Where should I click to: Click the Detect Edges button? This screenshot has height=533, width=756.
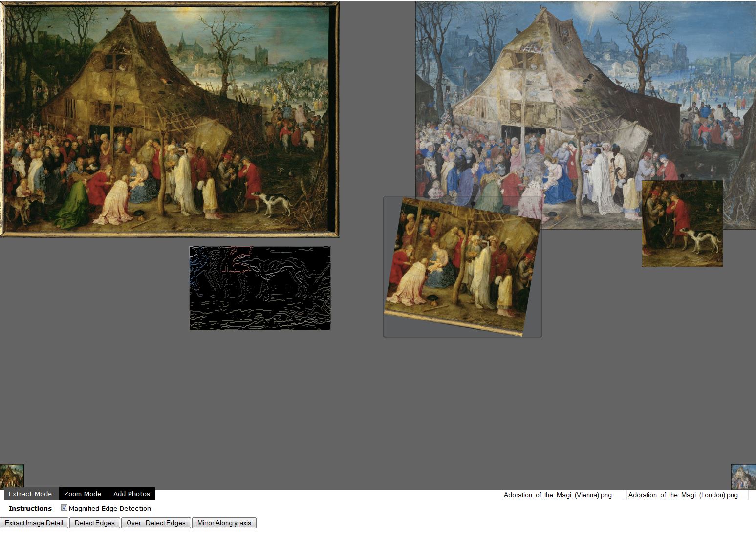pos(95,523)
